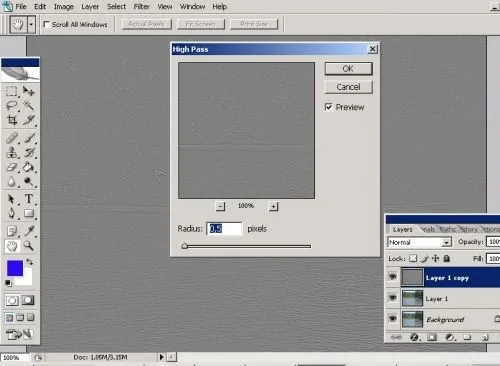Toggle the Preview checkbox in High Pass

329,107
